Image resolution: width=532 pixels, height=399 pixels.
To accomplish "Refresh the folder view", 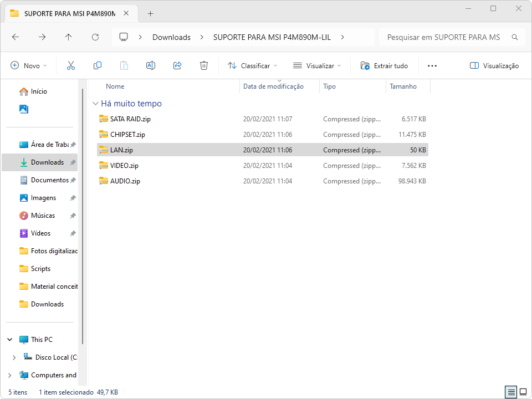I will point(95,37).
